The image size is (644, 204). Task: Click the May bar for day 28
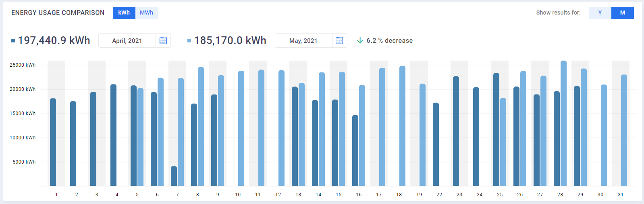pyautogui.click(x=563, y=123)
